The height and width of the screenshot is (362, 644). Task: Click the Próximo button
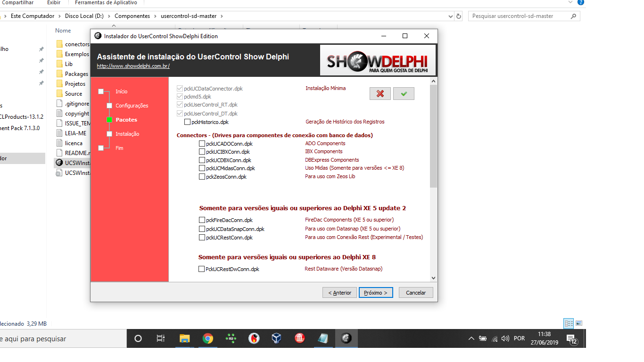tap(376, 293)
